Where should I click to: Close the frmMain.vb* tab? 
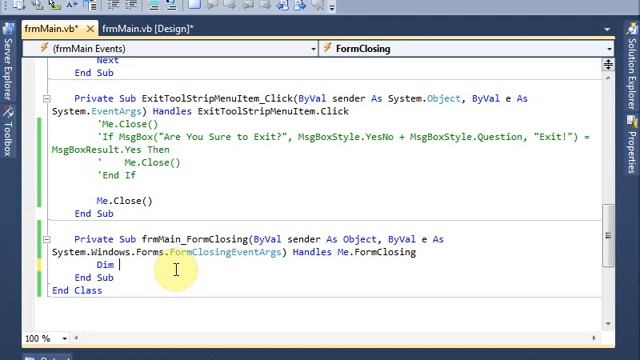pos(90,29)
